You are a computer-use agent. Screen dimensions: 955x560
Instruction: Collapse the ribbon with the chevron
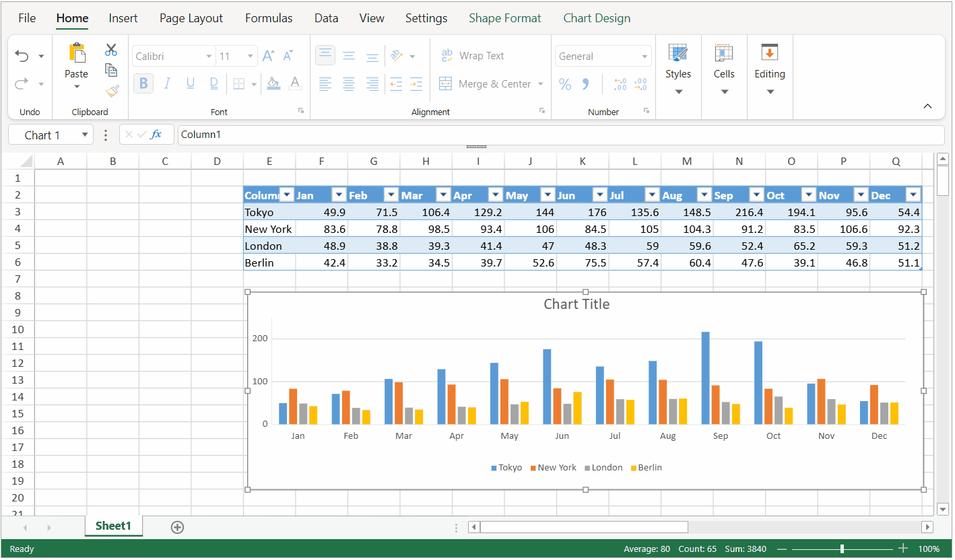click(x=927, y=106)
